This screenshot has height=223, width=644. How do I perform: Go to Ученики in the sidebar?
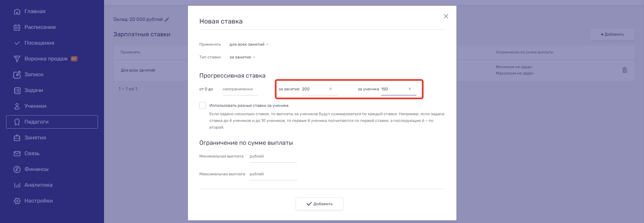coord(35,106)
